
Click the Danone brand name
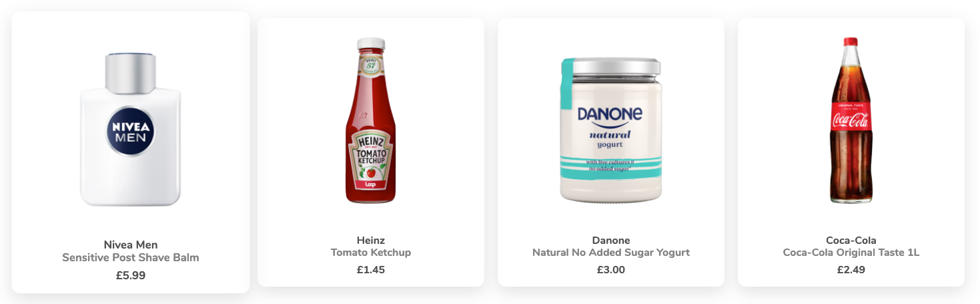611,241
